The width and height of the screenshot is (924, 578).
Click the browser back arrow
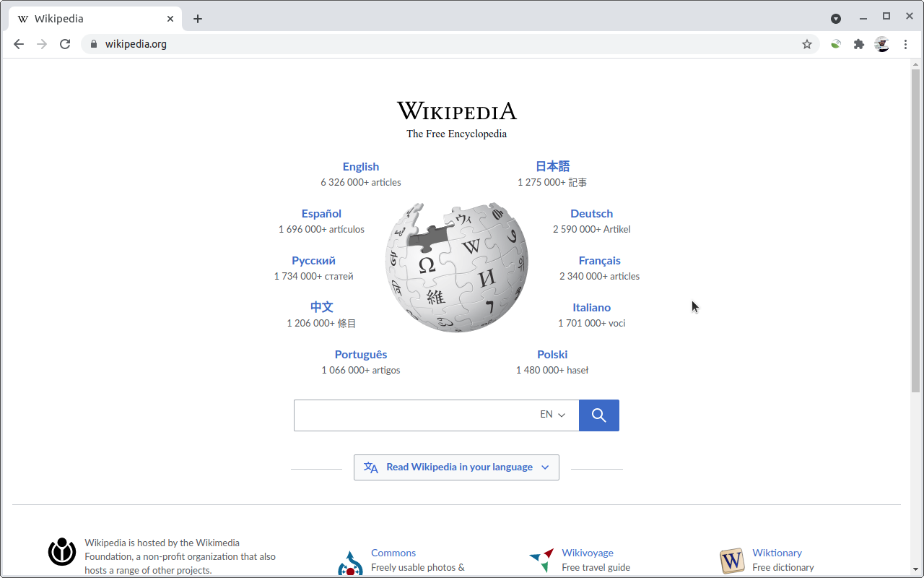click(19, 44)
